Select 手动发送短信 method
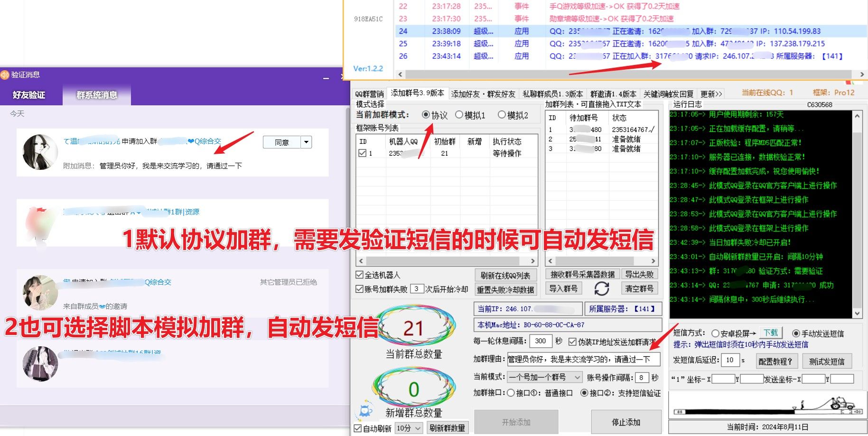The height and width of the screenshot is (436, 868). pos(796,334)
